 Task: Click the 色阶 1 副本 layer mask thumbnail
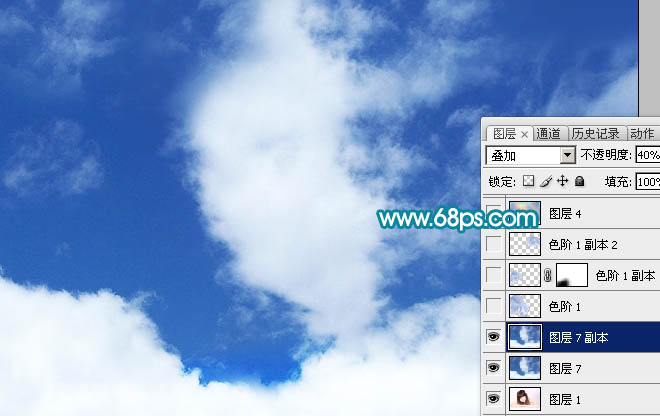tap(572, 275)
